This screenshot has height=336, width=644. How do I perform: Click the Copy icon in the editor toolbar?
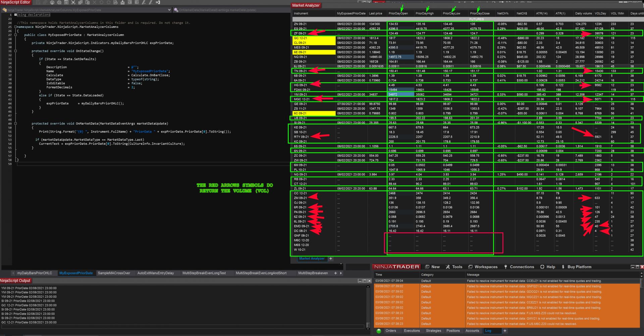tap(80, 2)
